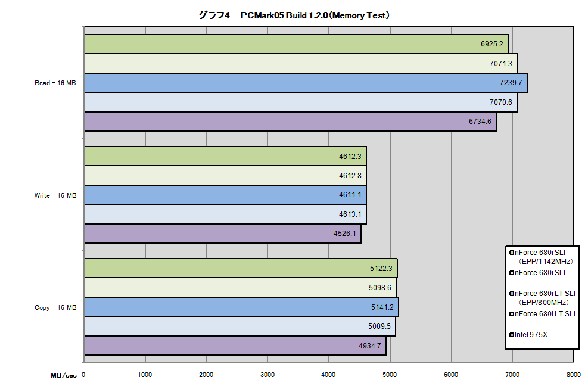Click the axis tick label 5000
The height and width of the screenshot is (386, 588).
click(x=390, y=375)
